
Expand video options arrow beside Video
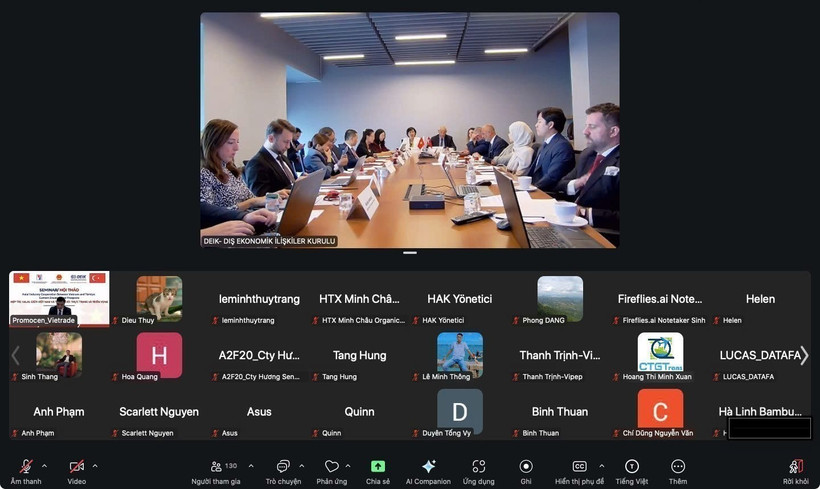pos(95,465)
